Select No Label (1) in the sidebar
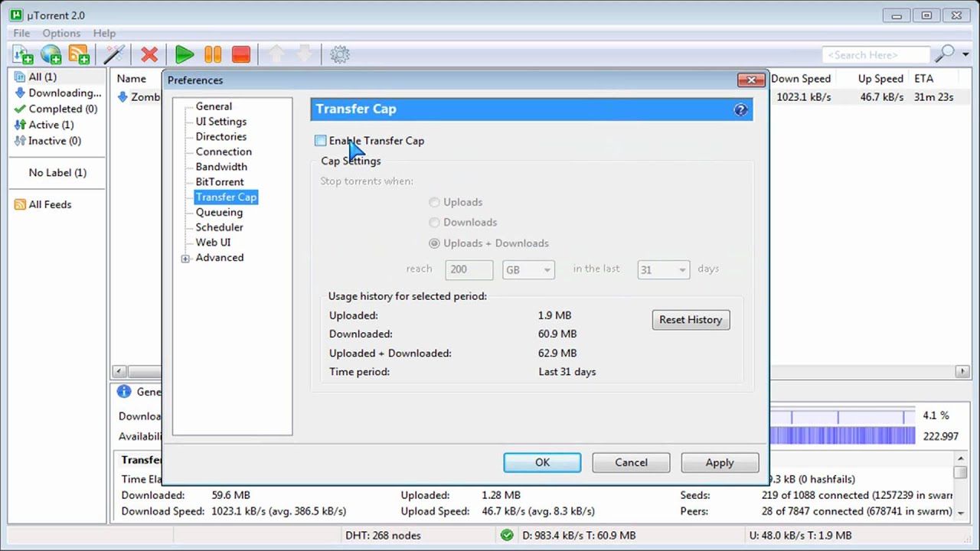The image size is (980, 551). click(x=57, y=173)
